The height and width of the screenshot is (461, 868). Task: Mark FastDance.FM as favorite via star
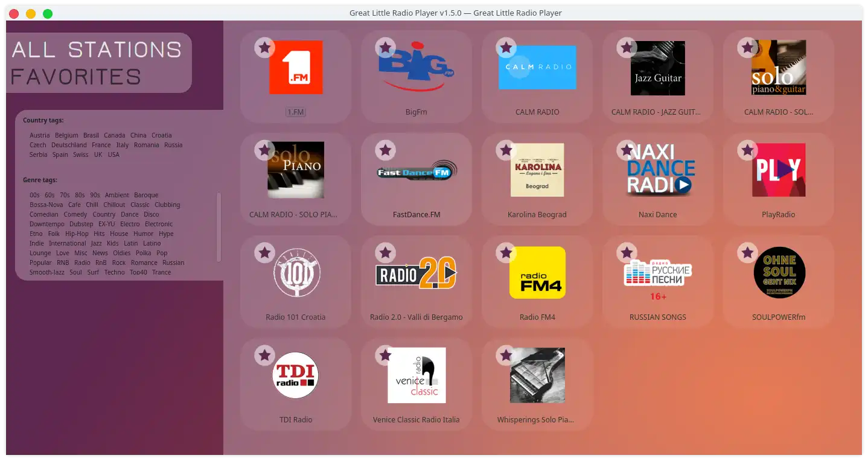(385, 150)
